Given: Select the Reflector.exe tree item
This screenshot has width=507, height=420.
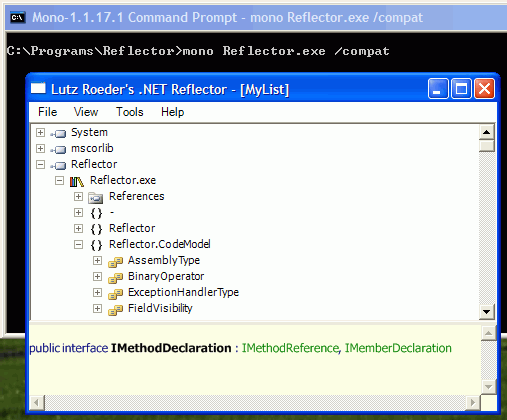Looking at the screenshot, I should click(x=123, y=180).
